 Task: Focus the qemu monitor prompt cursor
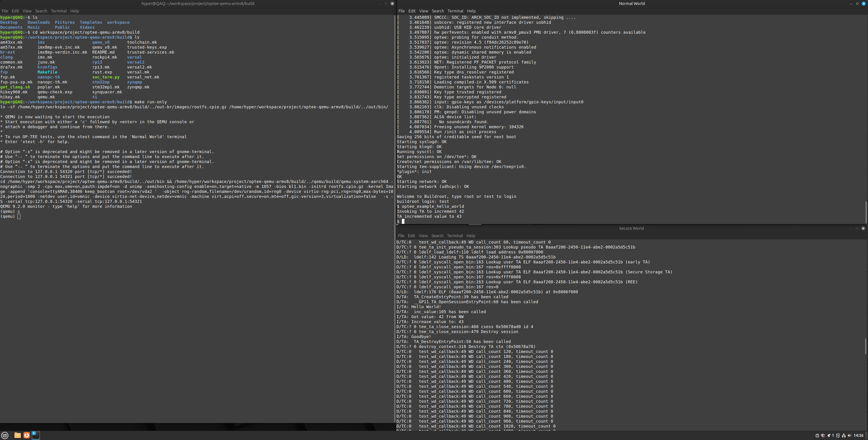point(19,217)
